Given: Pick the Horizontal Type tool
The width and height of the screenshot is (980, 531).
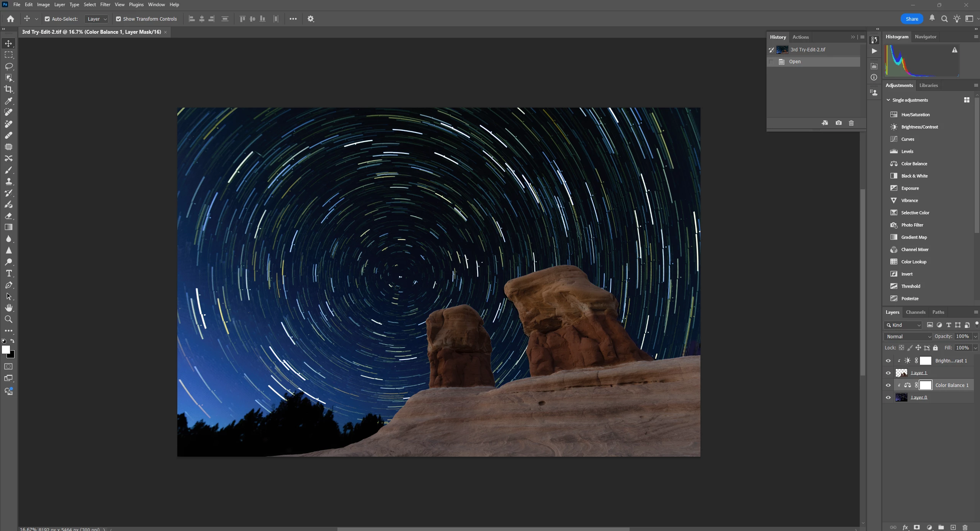Looking at the screenshot, I should click(x=8, y=274).
